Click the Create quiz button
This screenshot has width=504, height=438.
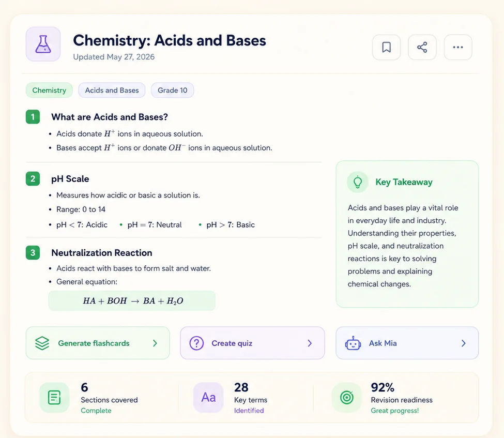pyautogui.click(x=252, y=343)
